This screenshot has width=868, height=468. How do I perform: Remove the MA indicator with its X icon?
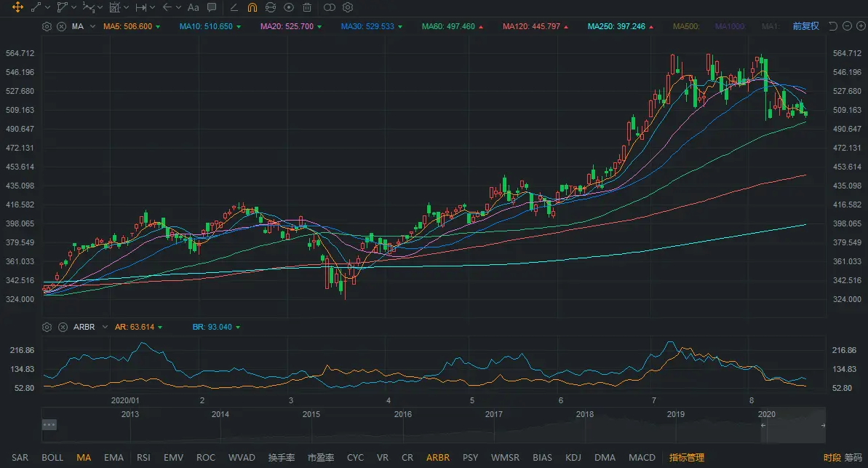61,26
